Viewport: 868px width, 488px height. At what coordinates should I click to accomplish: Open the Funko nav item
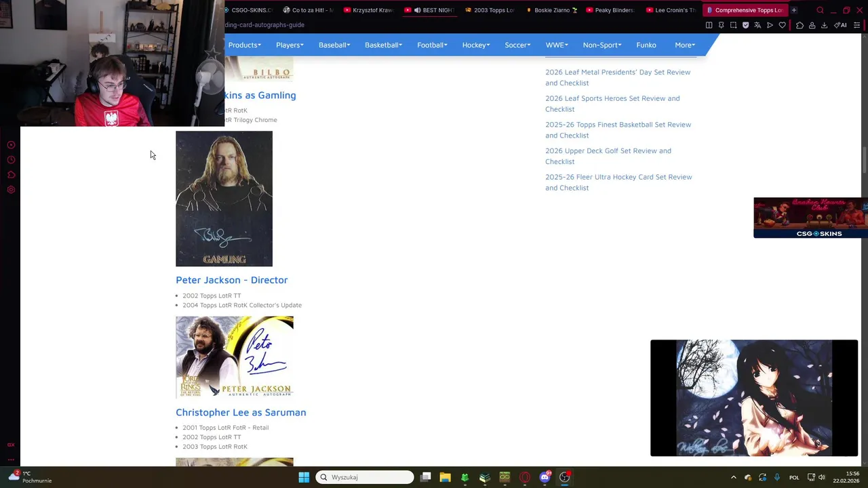646,45
